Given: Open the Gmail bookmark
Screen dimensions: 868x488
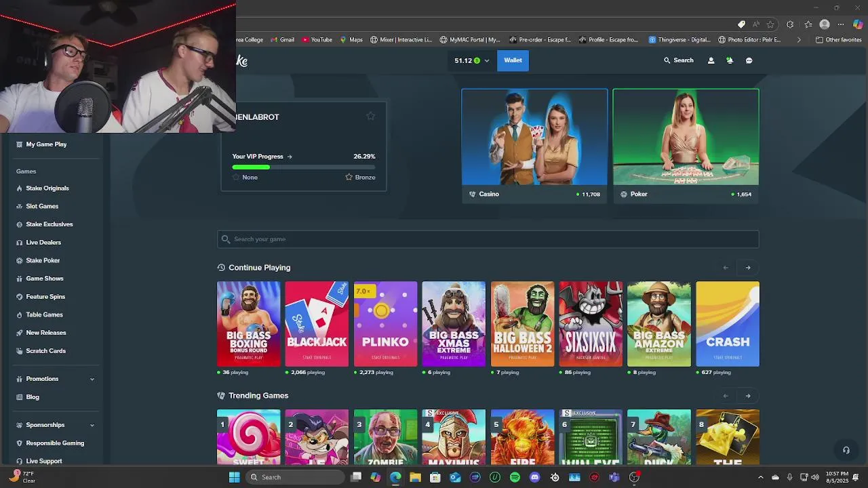Looking at the screenshot, I should 282,40.
